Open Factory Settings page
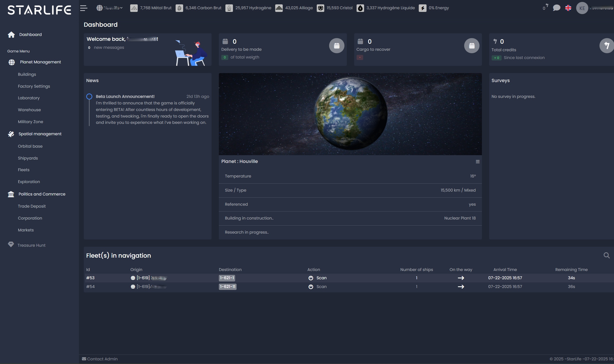614x364 pixels. point(34,86)
